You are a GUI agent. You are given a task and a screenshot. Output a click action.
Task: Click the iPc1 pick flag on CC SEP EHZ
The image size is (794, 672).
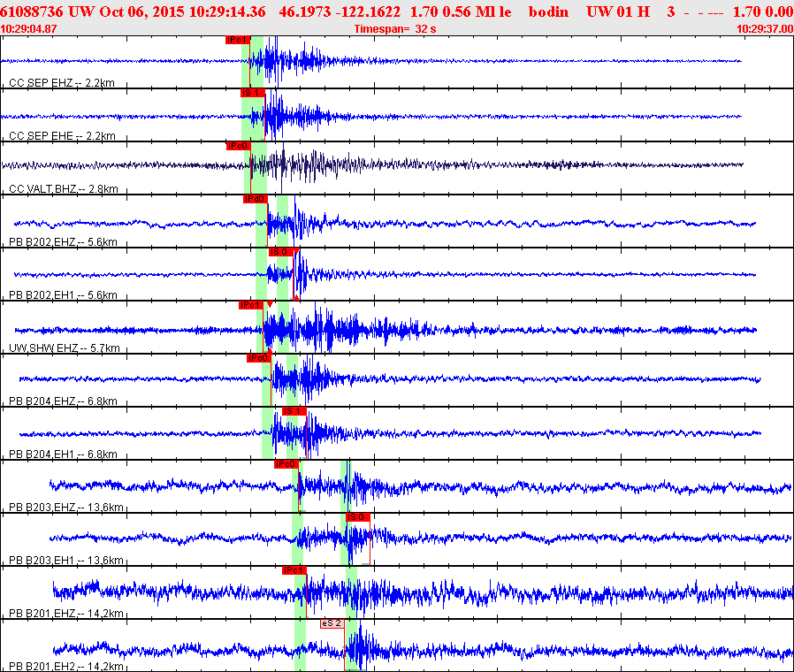click(238, 40)
